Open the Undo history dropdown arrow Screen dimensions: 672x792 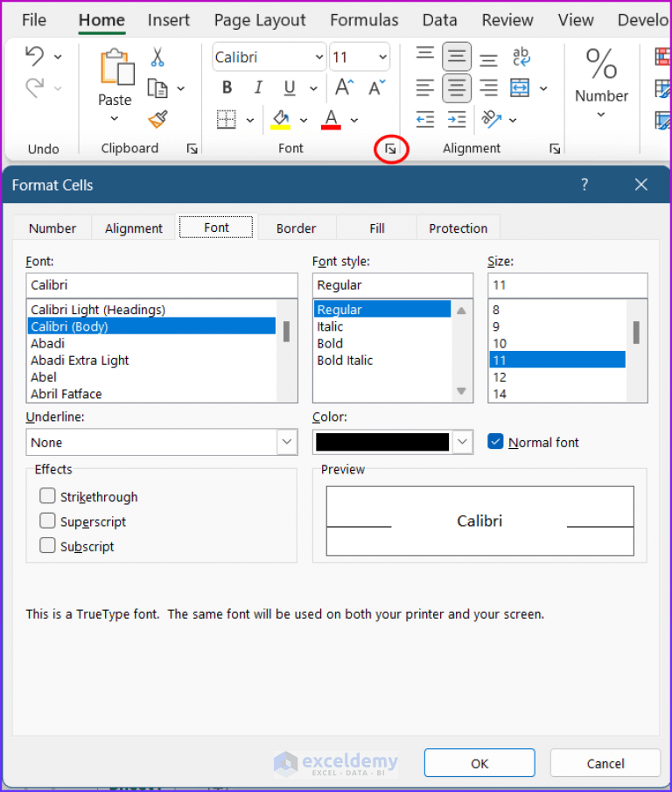click(x=58, y=57)
